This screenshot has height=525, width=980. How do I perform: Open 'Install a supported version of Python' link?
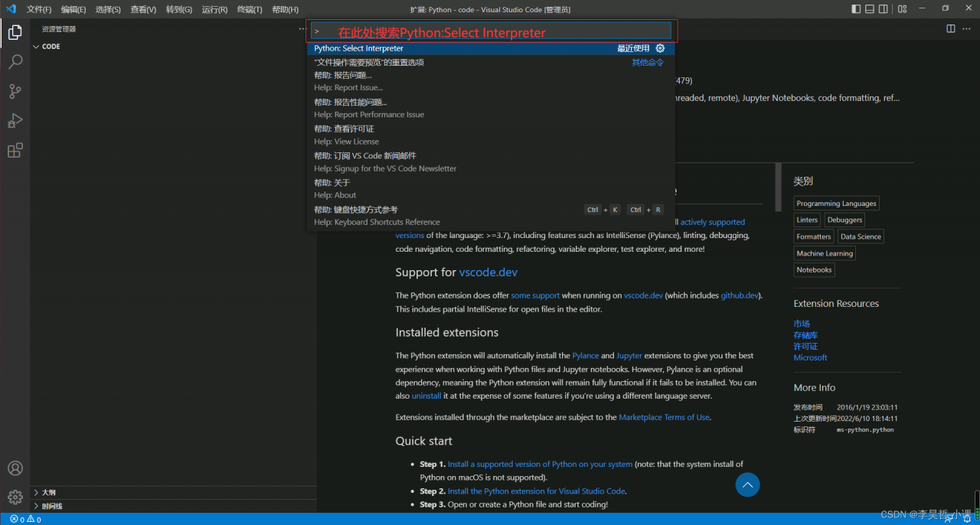coord(540,464)
